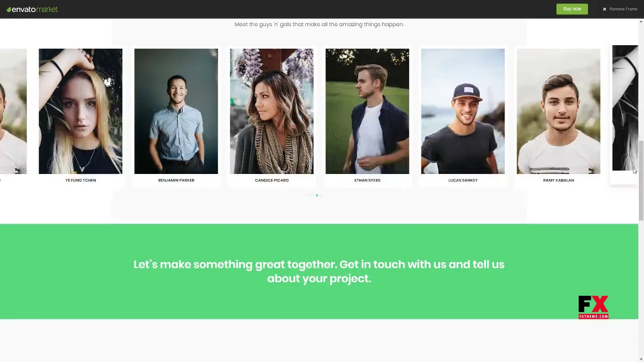Click the Buy now button

coord(572,9)
